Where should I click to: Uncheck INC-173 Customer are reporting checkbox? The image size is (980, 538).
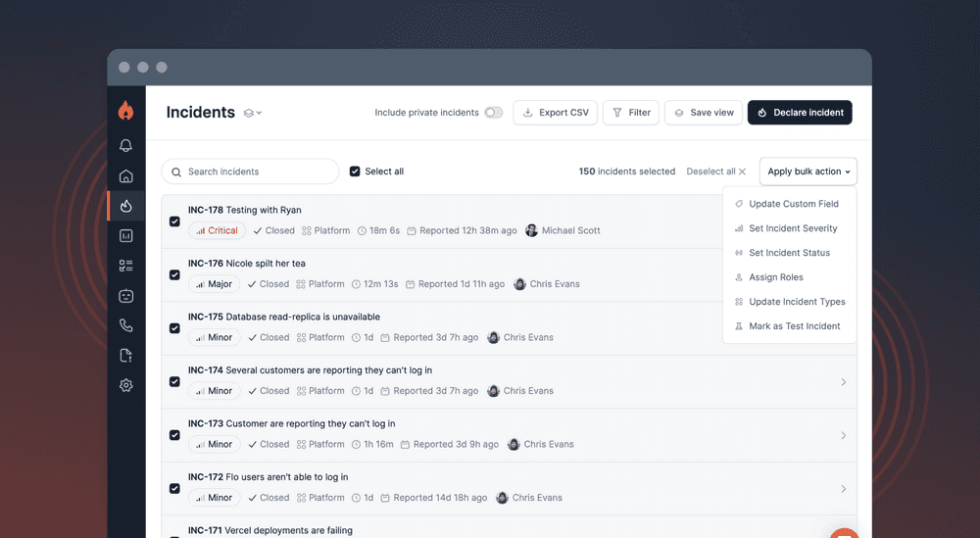(x=174, y=435)
